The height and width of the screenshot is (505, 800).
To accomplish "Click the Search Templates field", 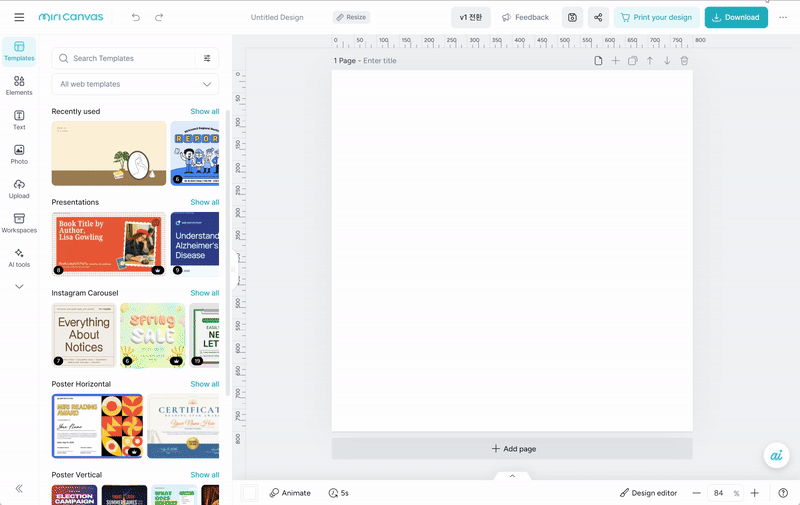I will coord(125,58).
